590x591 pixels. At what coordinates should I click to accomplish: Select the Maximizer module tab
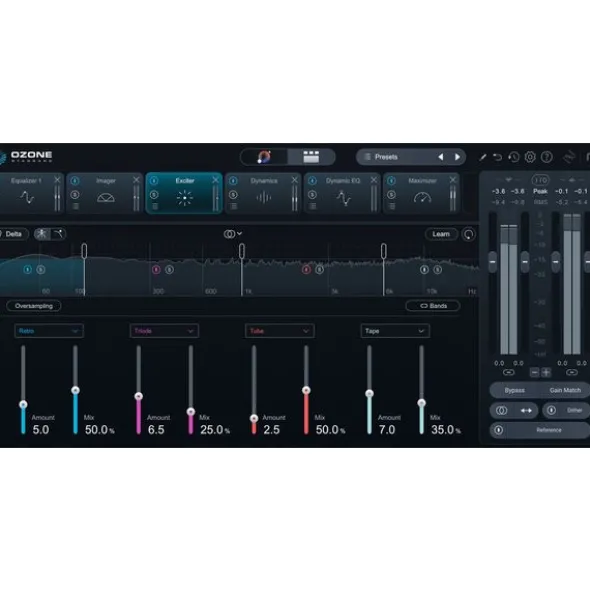[421, 193]
